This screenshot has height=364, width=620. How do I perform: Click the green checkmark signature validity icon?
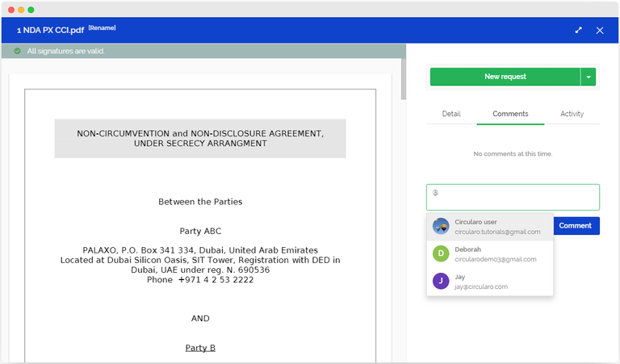click(x=17, y=51)
